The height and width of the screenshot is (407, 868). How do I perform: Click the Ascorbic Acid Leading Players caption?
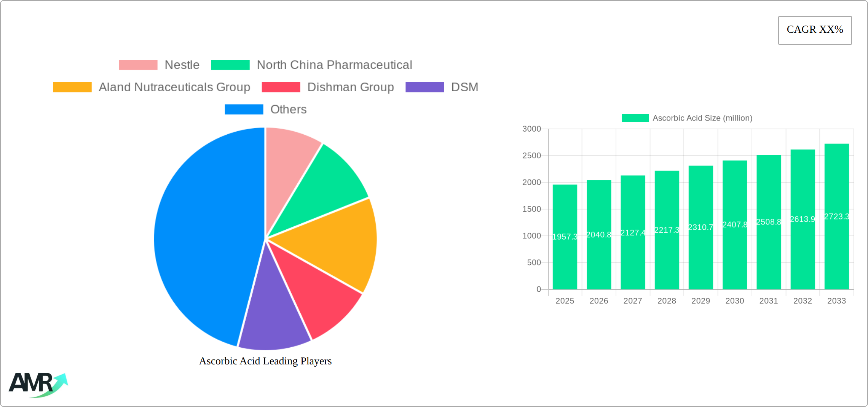tap(265, 361)
